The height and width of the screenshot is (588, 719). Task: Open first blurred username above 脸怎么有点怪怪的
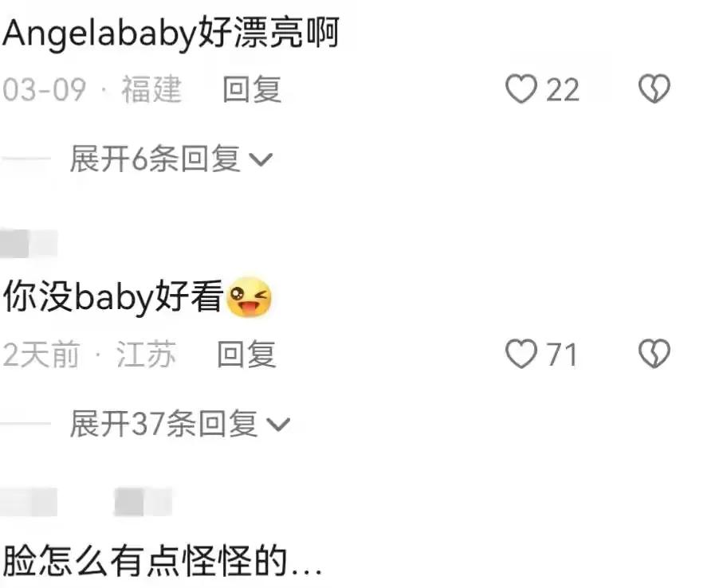pos(29,502)
